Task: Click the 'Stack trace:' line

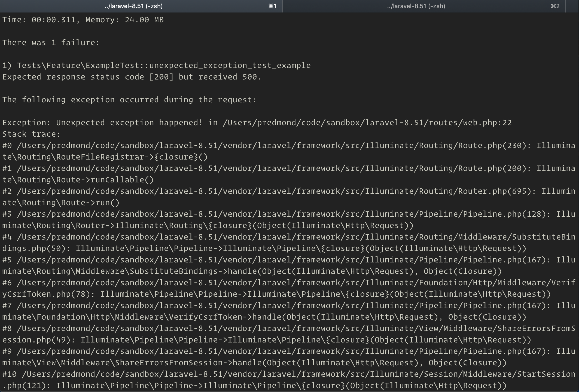Action: coord(31,134)
